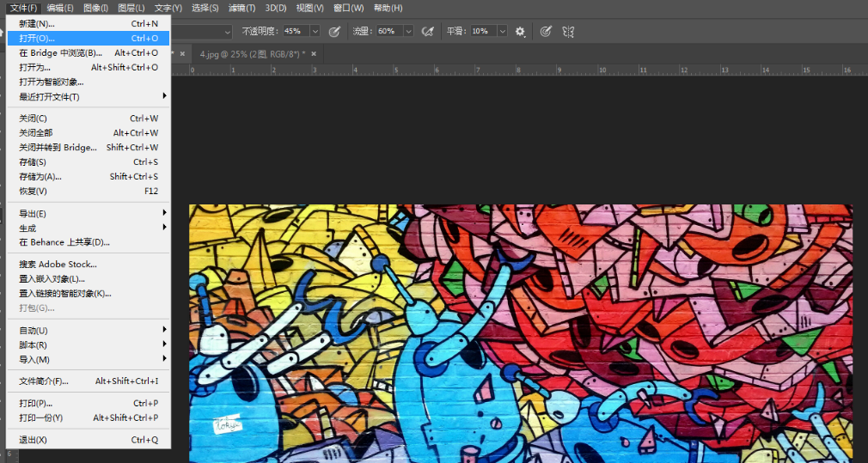
Task: Open the 视图(V) menu
Action: coord(309,8)
